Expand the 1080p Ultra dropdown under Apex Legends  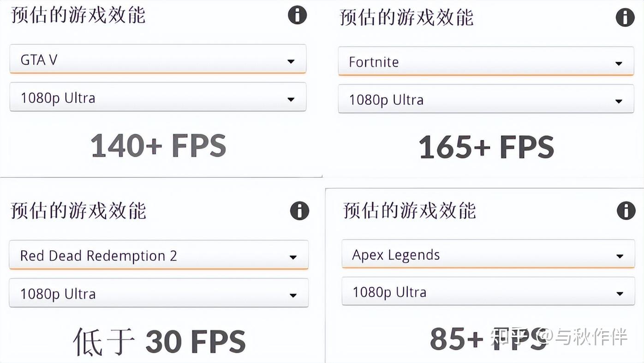pyautogui.click(x=488, y=292)
